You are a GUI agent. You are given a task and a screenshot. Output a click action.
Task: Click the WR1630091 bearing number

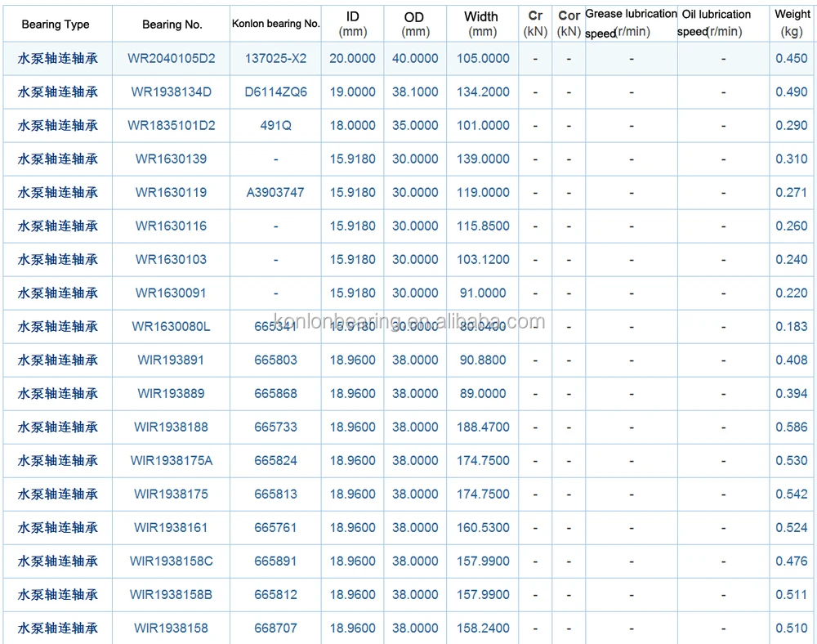pyautogui.click(x=172, y=293)
